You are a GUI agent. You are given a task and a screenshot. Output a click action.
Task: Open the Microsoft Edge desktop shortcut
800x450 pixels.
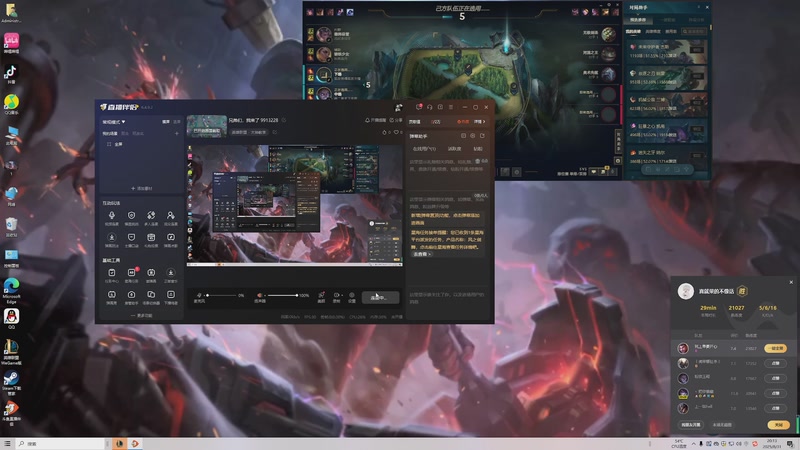click(x=11, y=286)
